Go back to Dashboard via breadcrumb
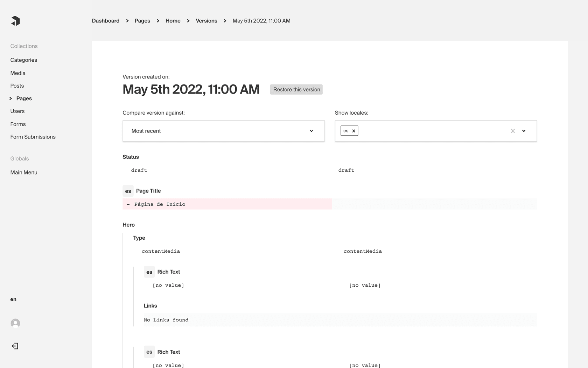This screenshot has height=368, width=588. point(105,21)
